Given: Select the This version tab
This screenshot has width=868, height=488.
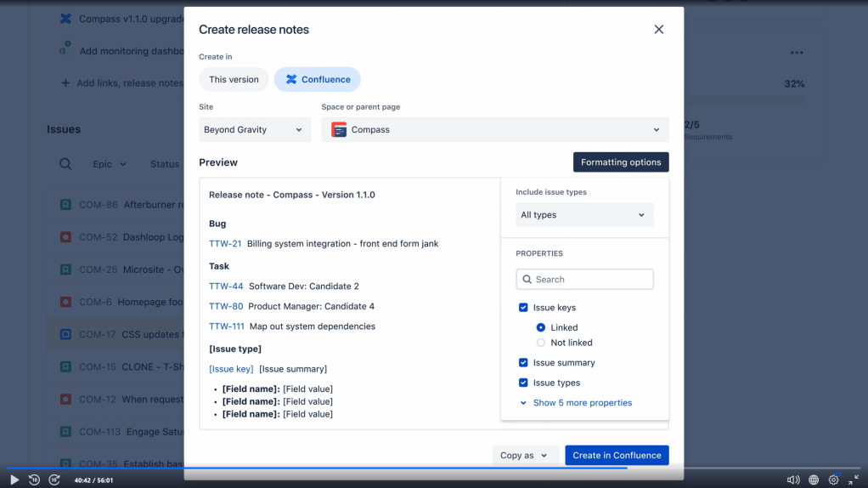Looking at the screenshot, I should coord(234,80).
